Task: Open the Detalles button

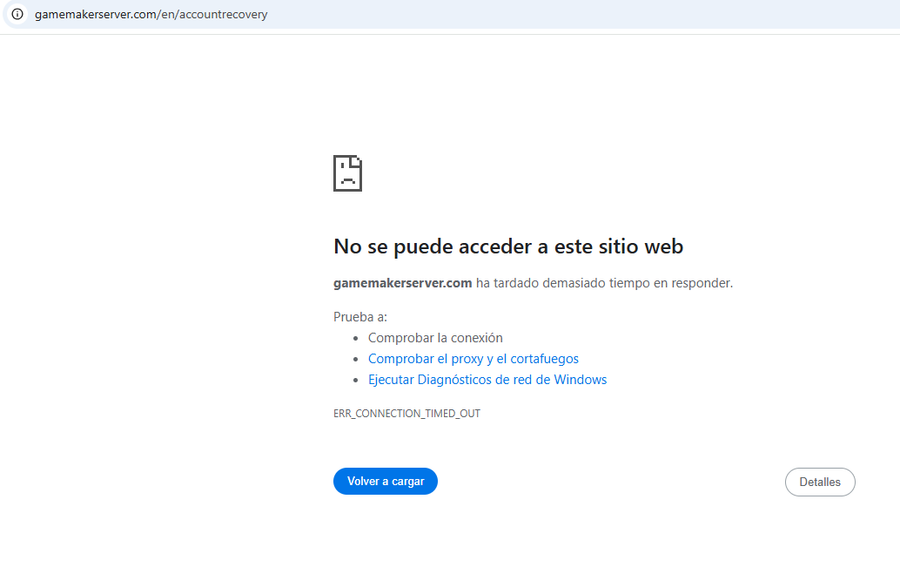Action: [820, 482]
